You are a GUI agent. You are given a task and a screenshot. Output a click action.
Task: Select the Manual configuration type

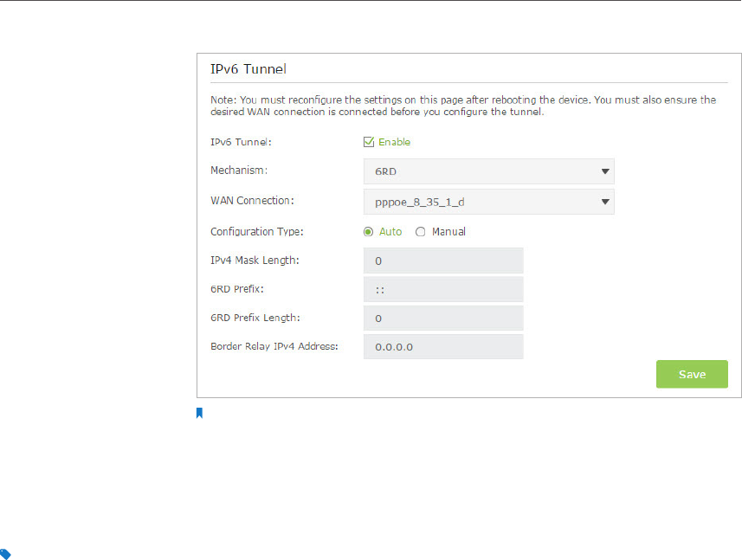click(421, 232)
